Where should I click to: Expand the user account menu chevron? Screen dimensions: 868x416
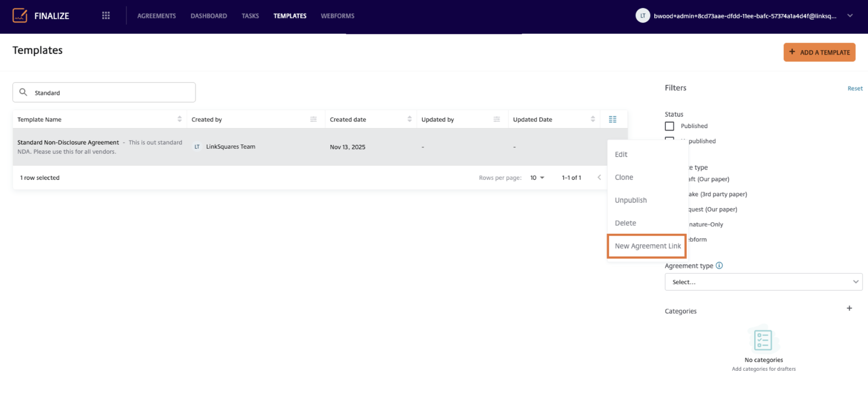[x=849, y=16]
